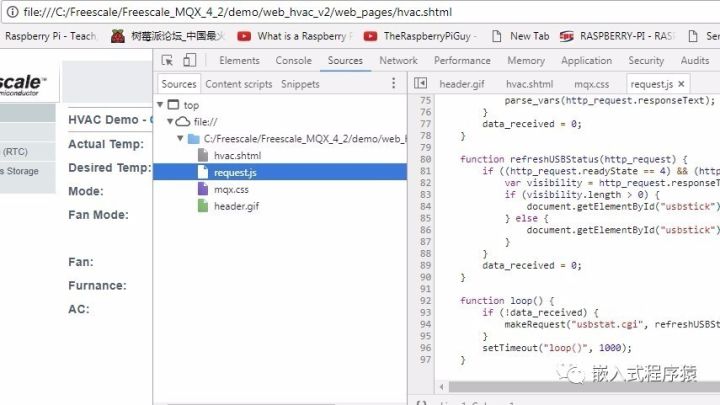Toggle the hide navigator sidebar icon

coord(420,83)
